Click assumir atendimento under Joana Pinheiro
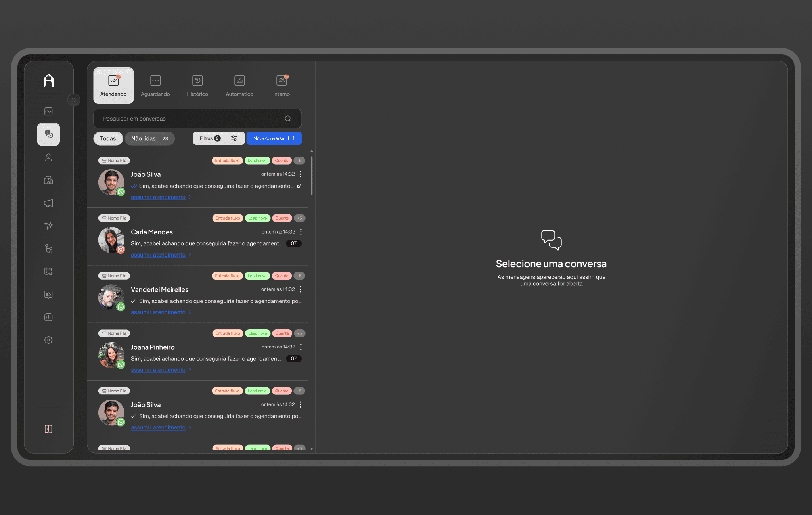The height and width of the screenshot is (515, 812). 158,370
